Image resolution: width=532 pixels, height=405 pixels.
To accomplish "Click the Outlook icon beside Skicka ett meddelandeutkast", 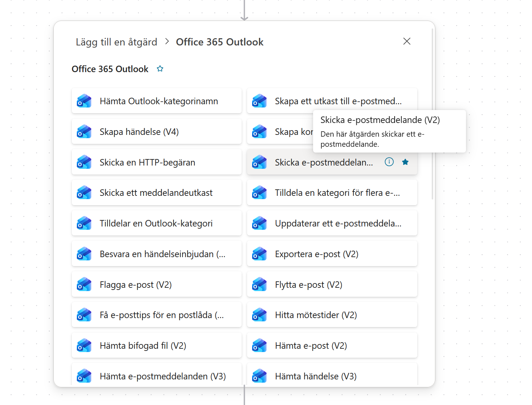I will pyautogui.click(x=84, y=193).
